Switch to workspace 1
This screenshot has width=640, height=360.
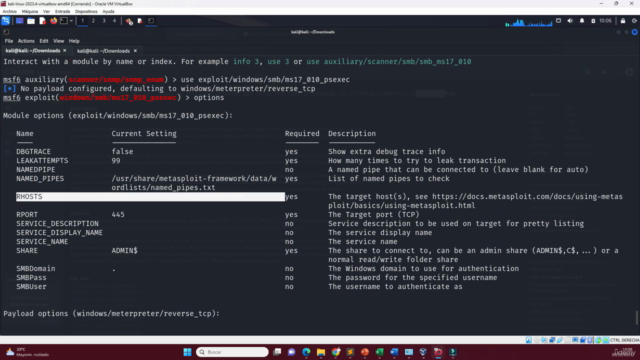[82, 21]
